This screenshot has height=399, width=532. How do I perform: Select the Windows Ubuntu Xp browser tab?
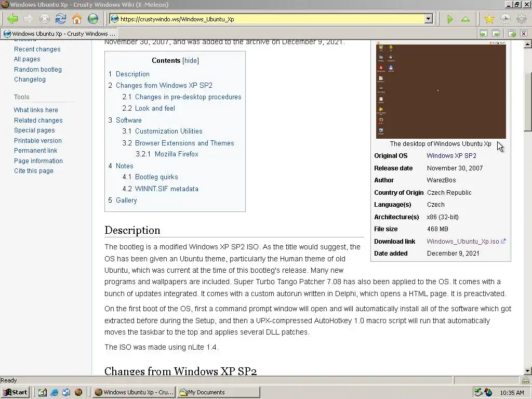tap(60, 34)
